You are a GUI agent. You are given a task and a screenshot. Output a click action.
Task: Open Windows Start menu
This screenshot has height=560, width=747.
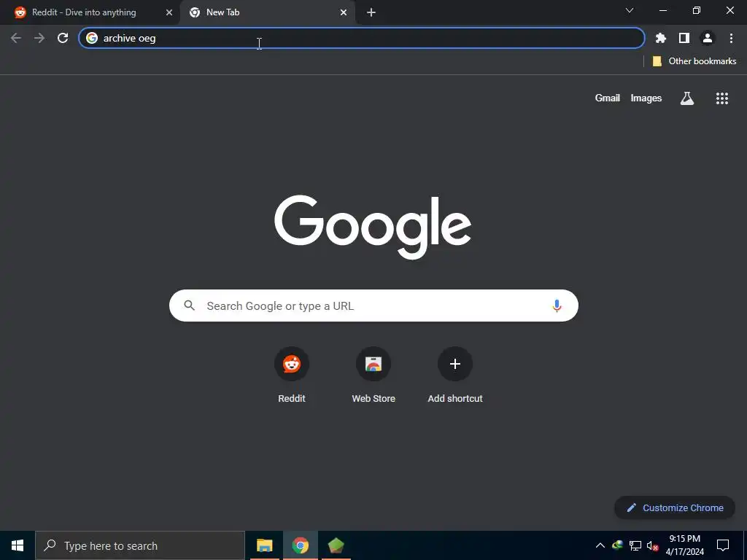point(18,545)
